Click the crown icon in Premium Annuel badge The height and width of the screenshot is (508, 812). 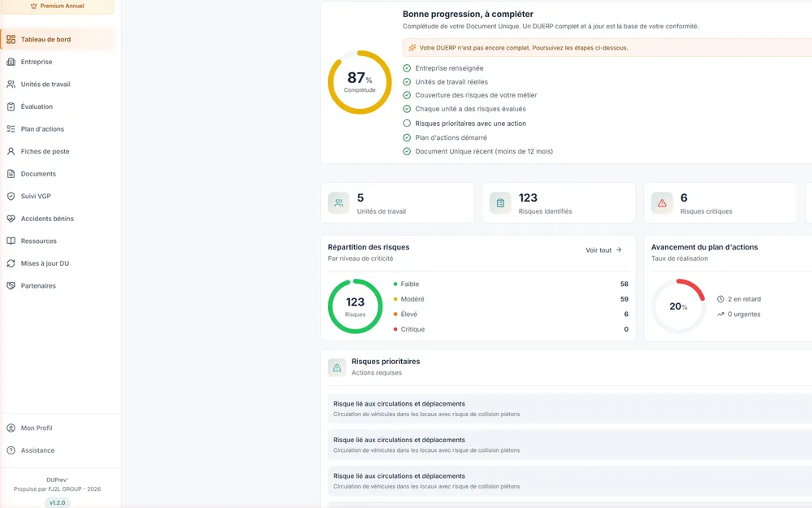(x=33, y=7)
